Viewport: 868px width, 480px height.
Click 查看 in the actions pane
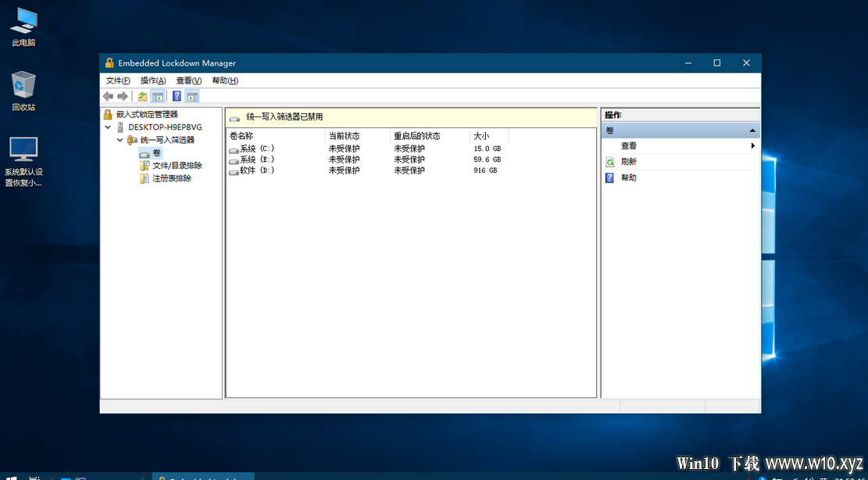click(x=628, y=146)
